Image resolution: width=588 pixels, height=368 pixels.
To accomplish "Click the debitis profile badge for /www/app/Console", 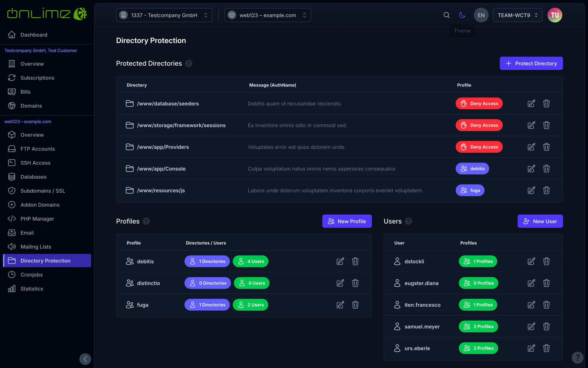I will point(472,169).
